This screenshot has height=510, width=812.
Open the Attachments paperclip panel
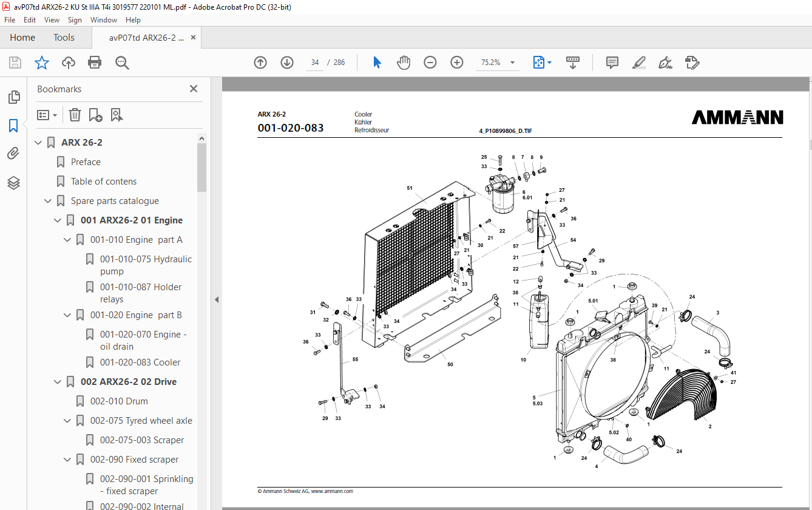[x=13, y=154]
